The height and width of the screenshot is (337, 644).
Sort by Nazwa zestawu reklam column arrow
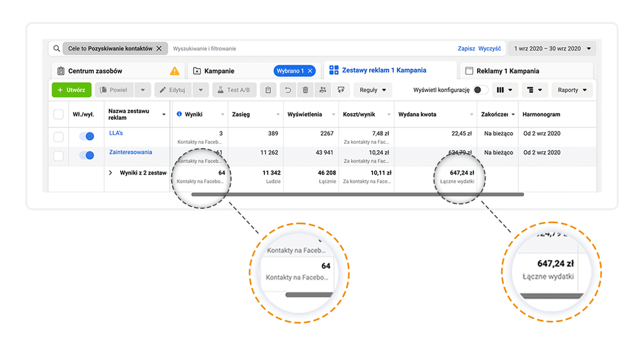click(x=164, y=114)
